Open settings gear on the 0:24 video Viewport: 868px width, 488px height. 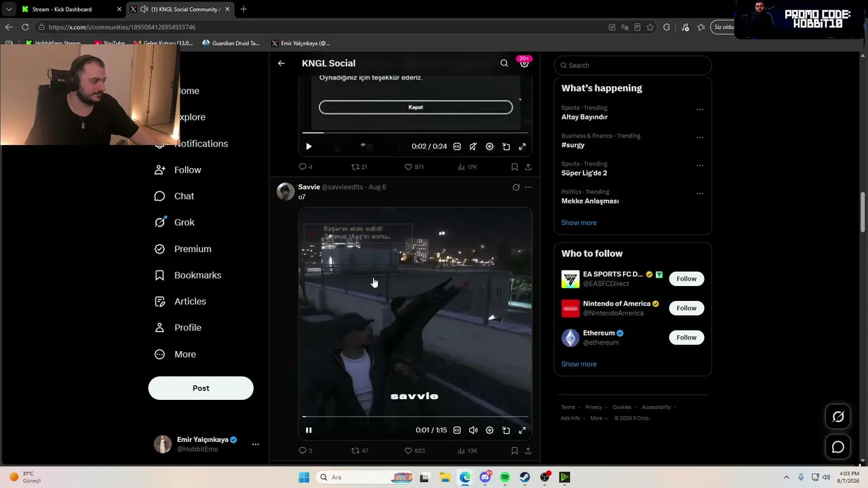pos(490,146)
